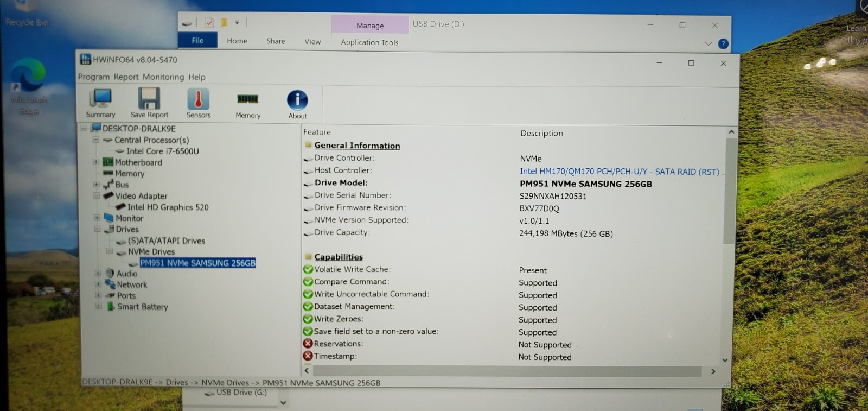The width and height of the screenshot is (868, 411).
Task: Click the Capabilities section header
Action: click(339, 257)
